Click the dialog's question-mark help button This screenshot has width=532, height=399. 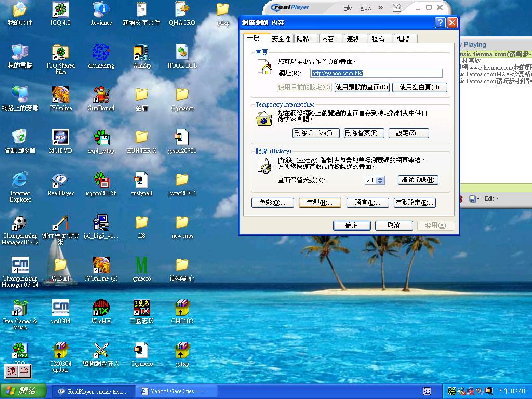tap(440, 23)
